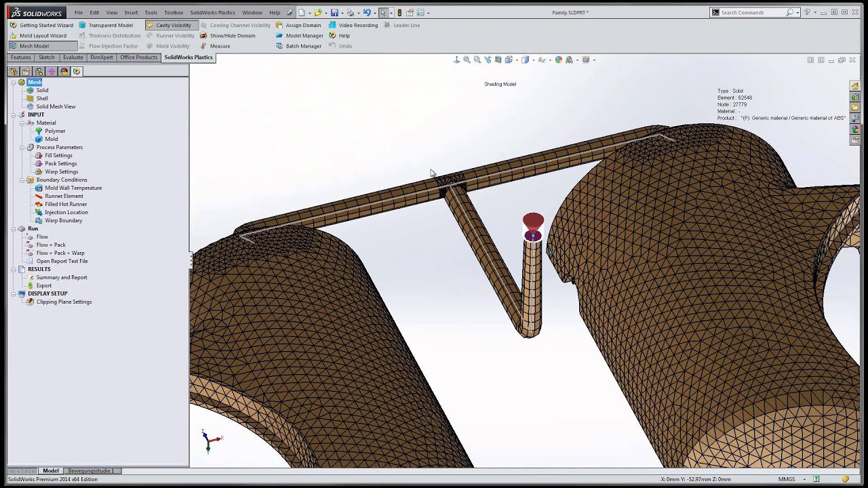
Task: Open the FeatureManager design tree tab
Action: click(x=13, y=71)
